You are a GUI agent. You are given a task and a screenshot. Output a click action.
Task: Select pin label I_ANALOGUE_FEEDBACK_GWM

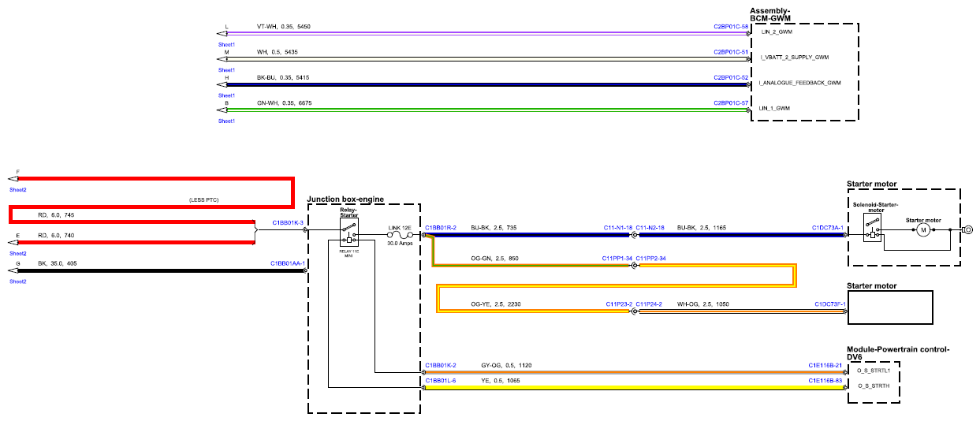[x=799, y=83]
